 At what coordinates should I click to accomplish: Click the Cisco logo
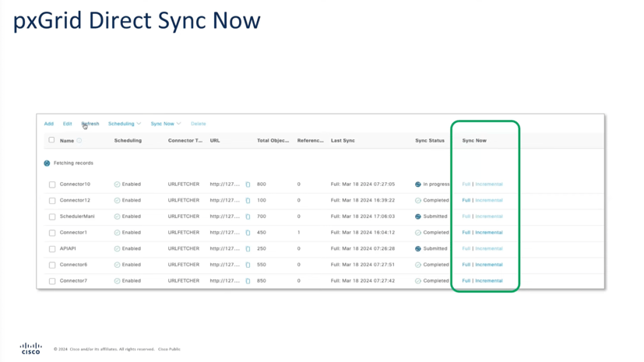coord(31,349)
